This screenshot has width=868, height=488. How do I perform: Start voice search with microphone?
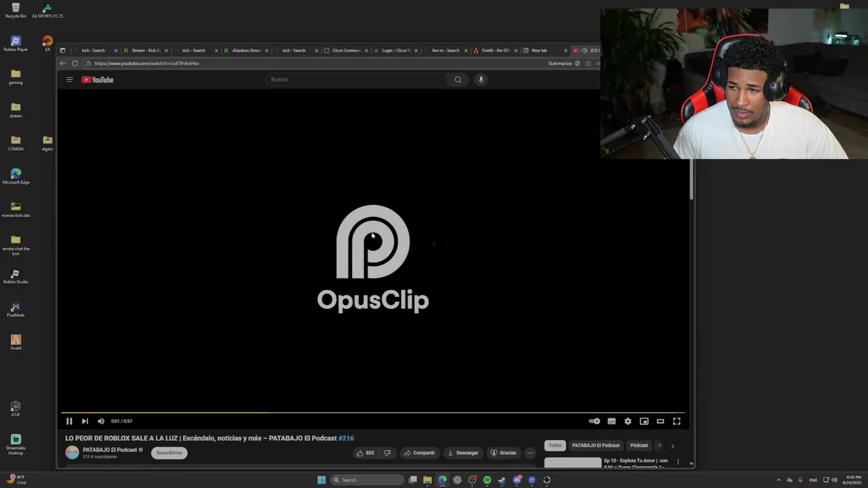(481, 79)
